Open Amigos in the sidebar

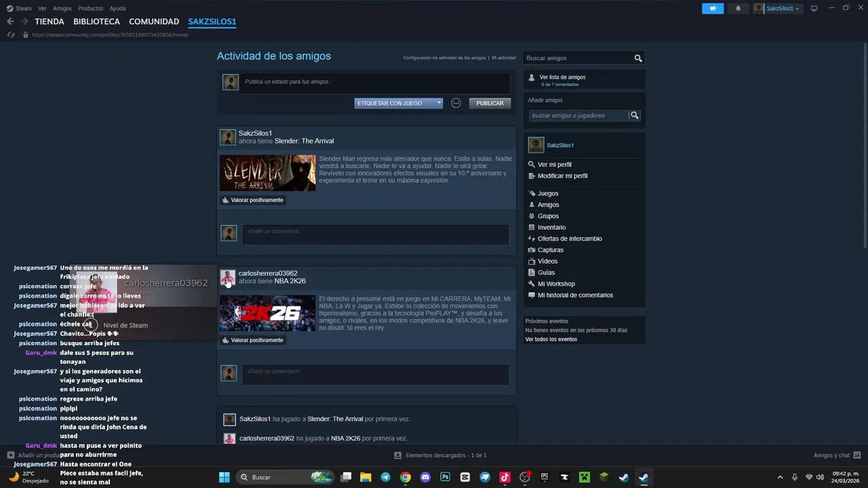pos(548,205)
